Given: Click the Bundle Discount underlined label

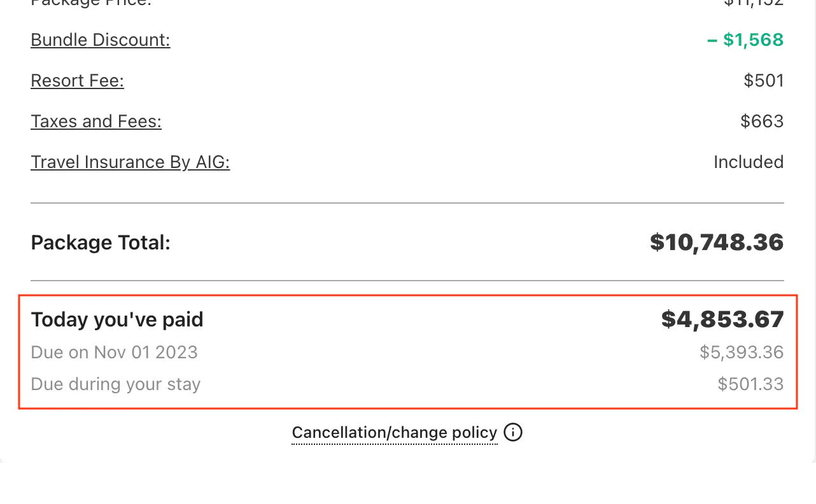Looking at the screenshot, I should 100,39.
